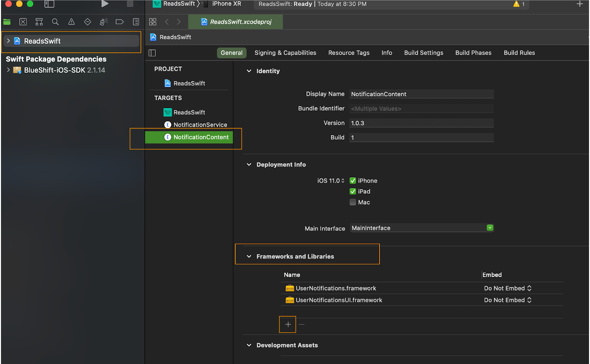Image resolution: width=590 pixels, height=364 pixels.
Task: Select ReadsSwift project in navigator
Action: pos(72,41)
